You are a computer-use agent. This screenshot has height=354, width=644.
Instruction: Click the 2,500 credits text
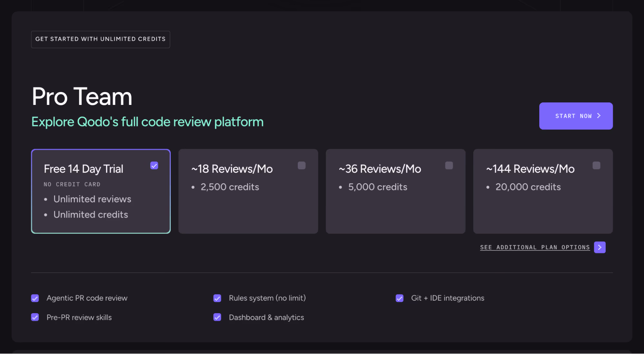230,187
